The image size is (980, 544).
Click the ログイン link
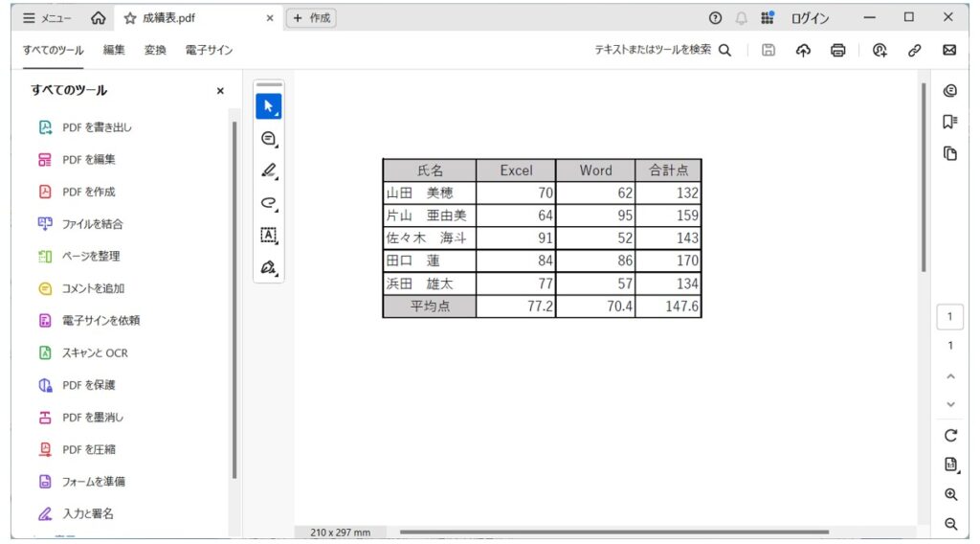[810, 18]
